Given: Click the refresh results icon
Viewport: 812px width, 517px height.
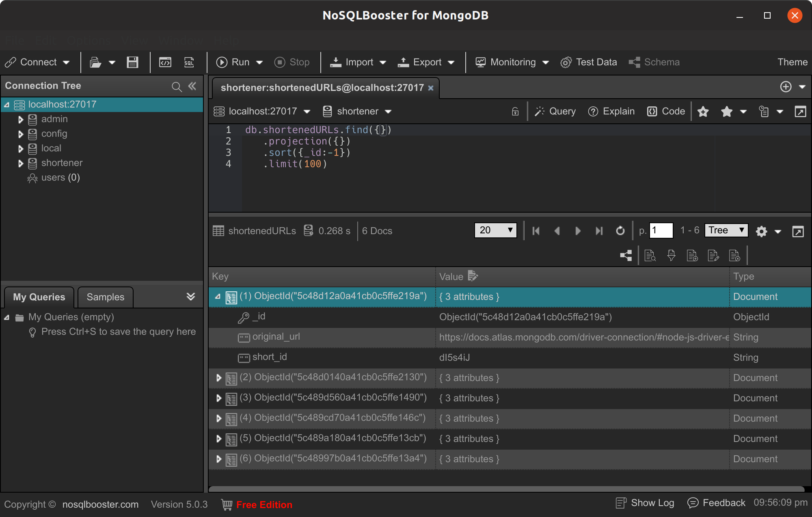Looking at the screenshot, I should 620,231.
